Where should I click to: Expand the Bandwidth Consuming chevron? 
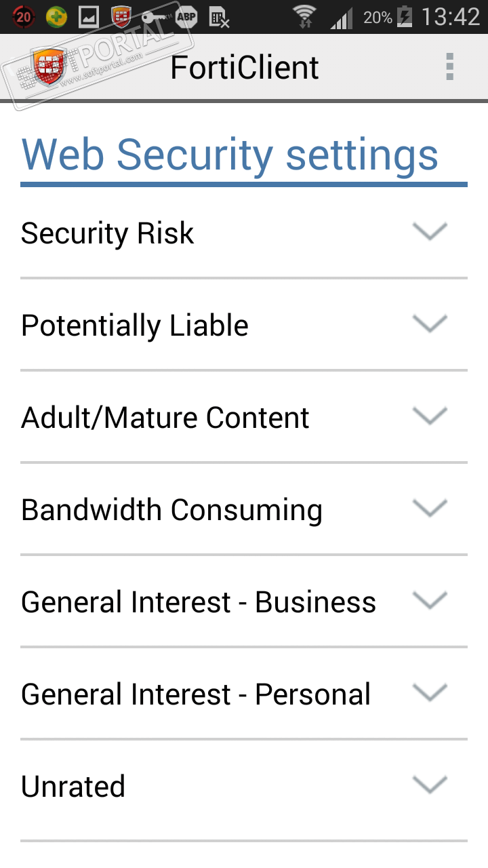coord(430,509)
